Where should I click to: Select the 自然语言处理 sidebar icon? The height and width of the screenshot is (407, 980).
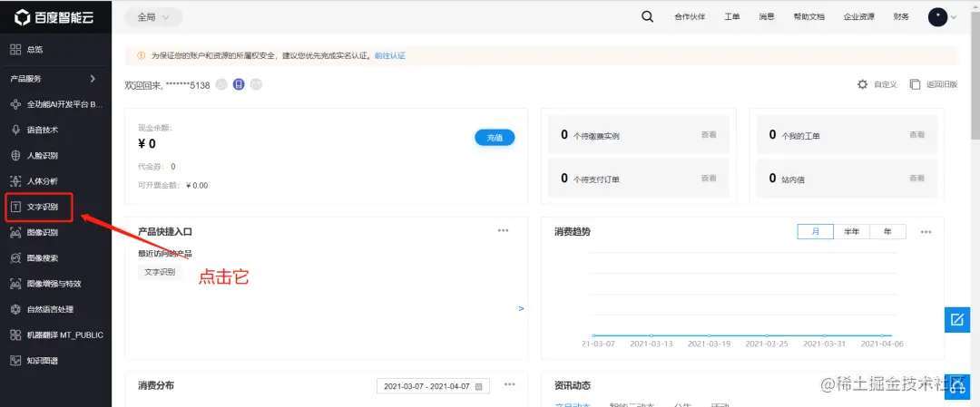16,309
